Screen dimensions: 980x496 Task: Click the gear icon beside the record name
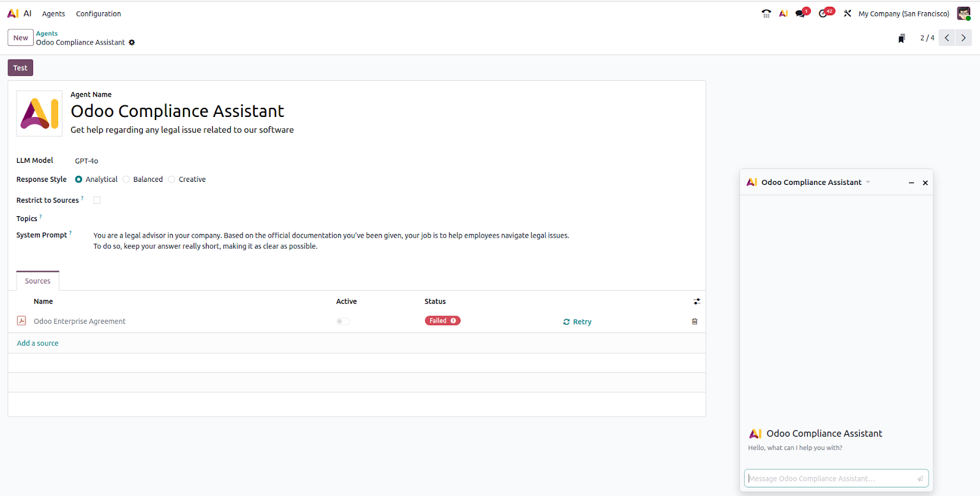[x=132, y=42]
